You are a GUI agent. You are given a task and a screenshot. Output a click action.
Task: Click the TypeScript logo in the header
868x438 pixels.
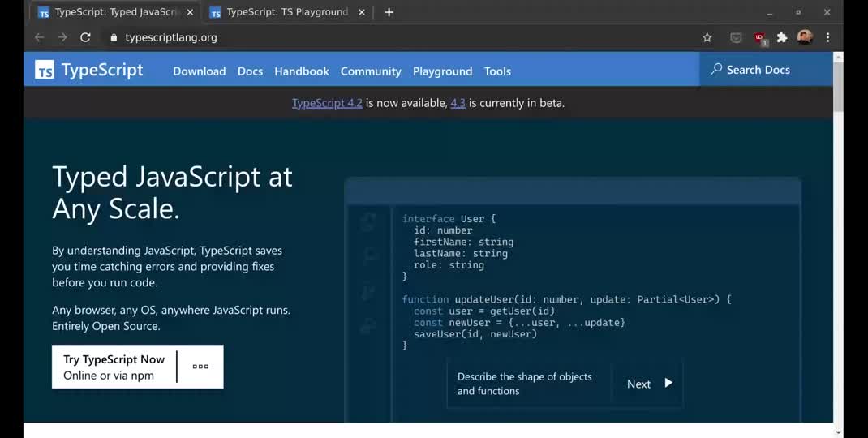pyautogui.click(x=89, y=70)
